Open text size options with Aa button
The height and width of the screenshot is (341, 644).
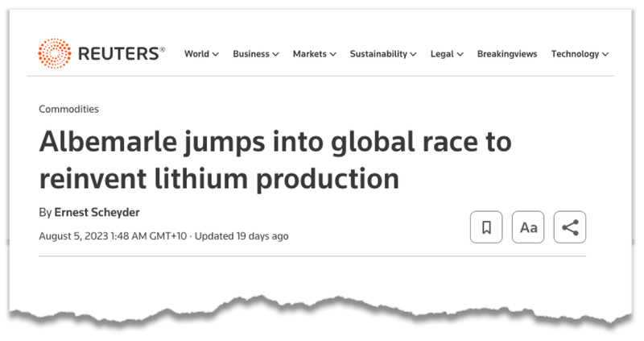click(528, 227)
